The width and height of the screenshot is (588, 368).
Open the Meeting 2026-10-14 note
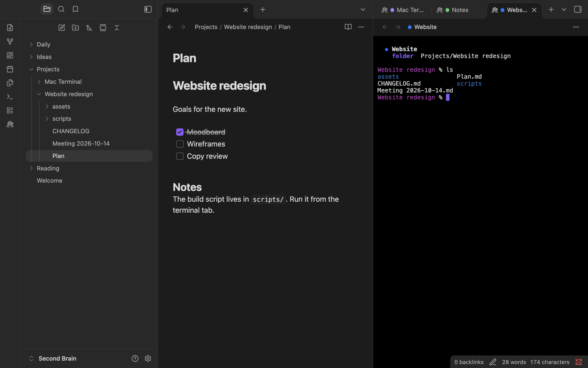(81, 144)
